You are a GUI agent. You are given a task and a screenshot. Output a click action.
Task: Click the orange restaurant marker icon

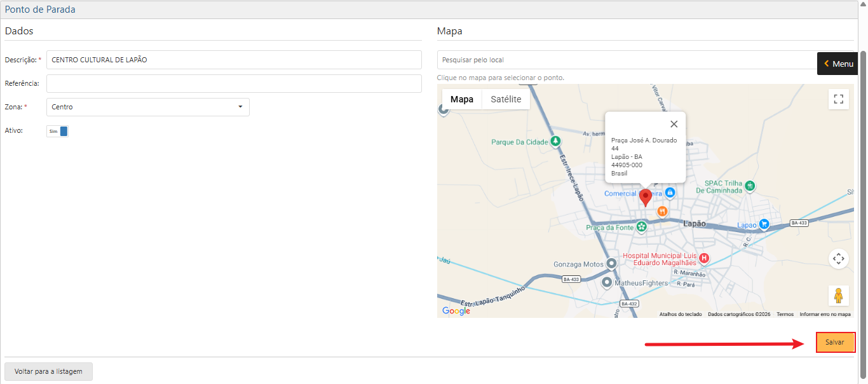[x=662, y=211]
